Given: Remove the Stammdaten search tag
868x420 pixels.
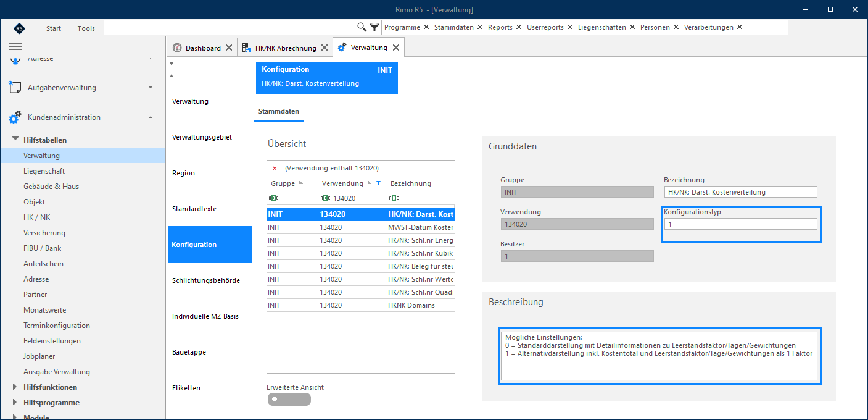Looking at the screenshot, I should click(479, 27).
